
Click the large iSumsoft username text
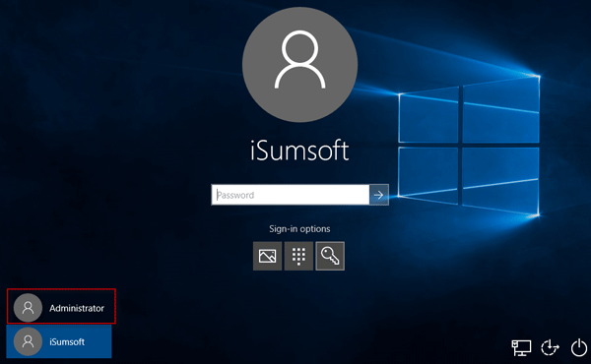(x=299, y=150)
